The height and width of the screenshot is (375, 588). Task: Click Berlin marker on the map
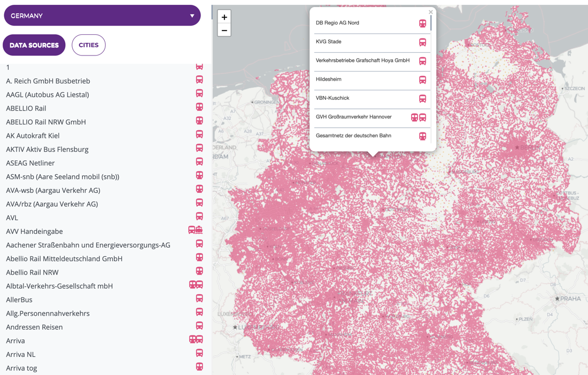(x=517, y=147)
